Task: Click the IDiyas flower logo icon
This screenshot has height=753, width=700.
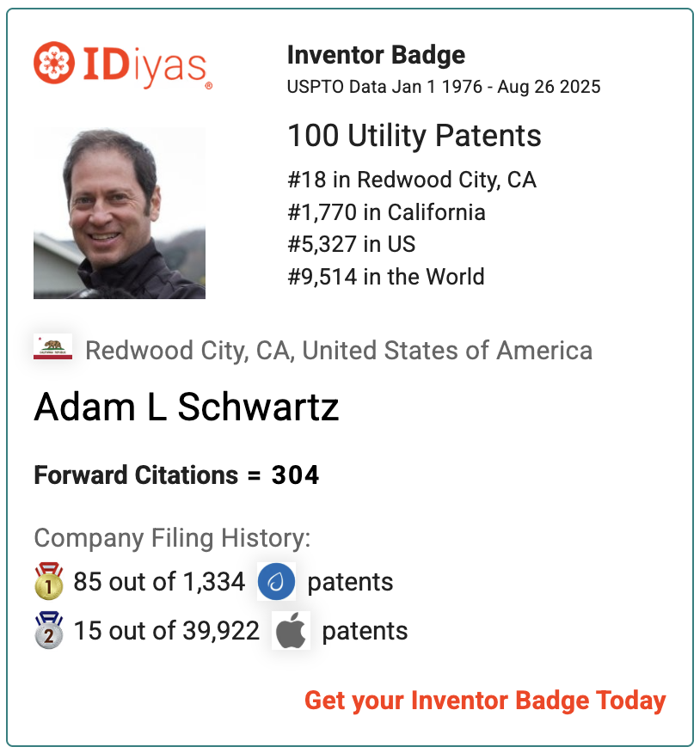Action: pos(54,63)
